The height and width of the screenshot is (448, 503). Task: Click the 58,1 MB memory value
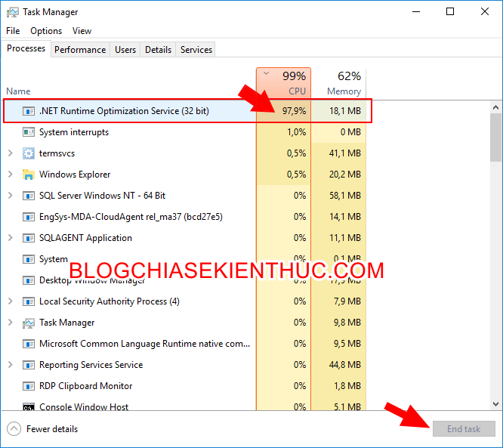point(345,196)
